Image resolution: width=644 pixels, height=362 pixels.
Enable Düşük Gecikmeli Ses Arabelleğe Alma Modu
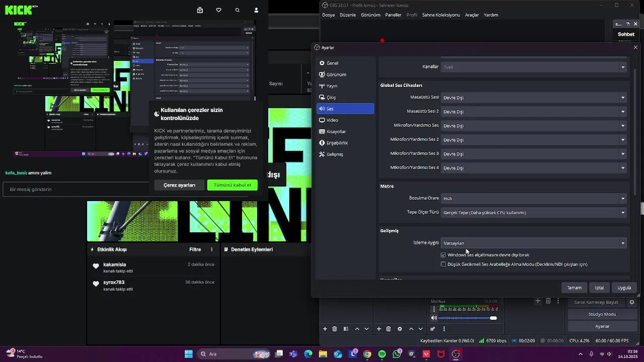443,264
